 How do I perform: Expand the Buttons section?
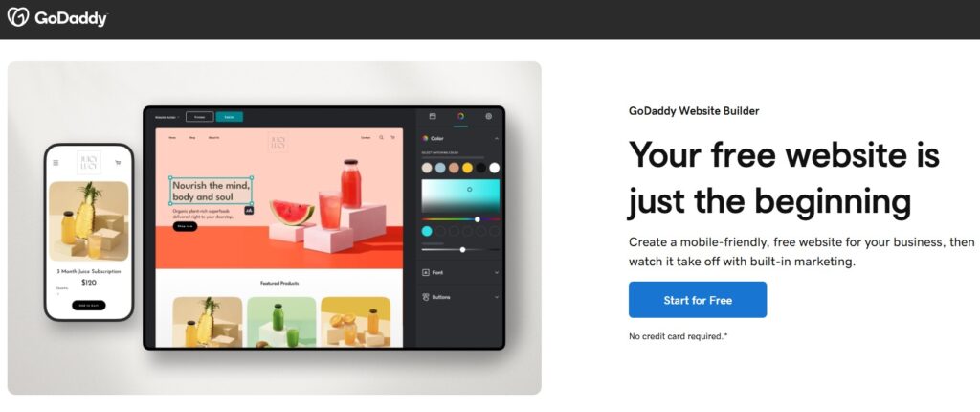460,297
